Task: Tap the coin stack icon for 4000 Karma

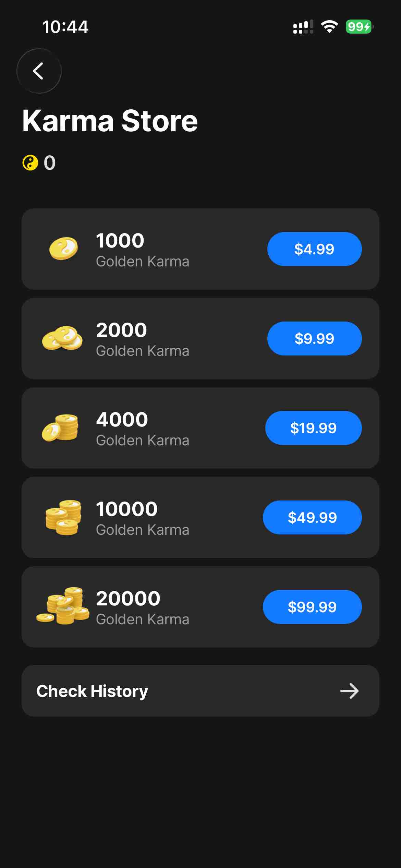Action: click(x=60, y=427)
